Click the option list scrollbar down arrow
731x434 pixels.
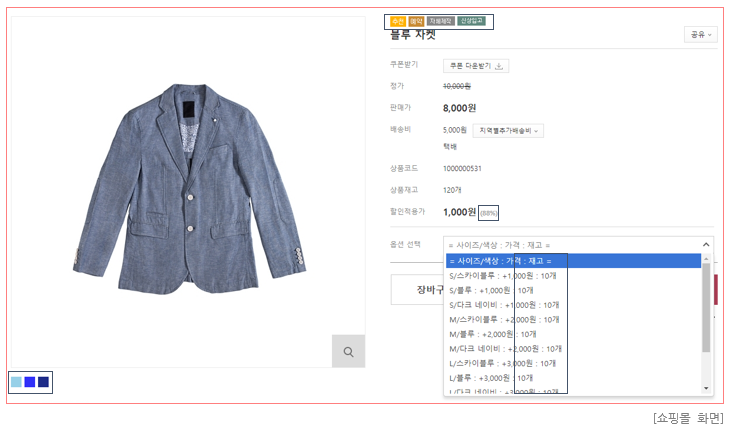point(707,388)
